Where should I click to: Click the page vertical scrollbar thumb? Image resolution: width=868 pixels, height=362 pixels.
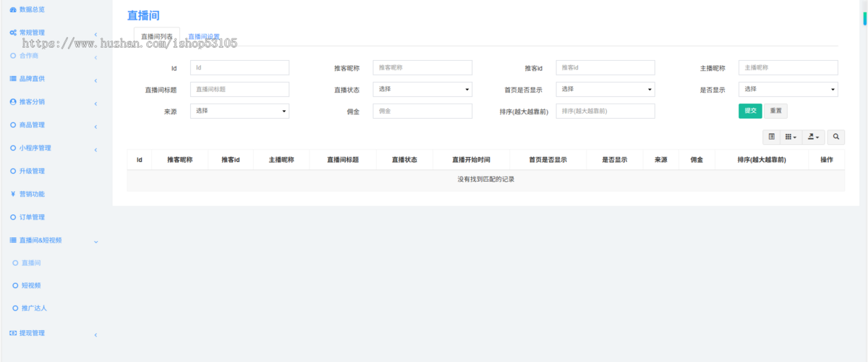(864, 19)
